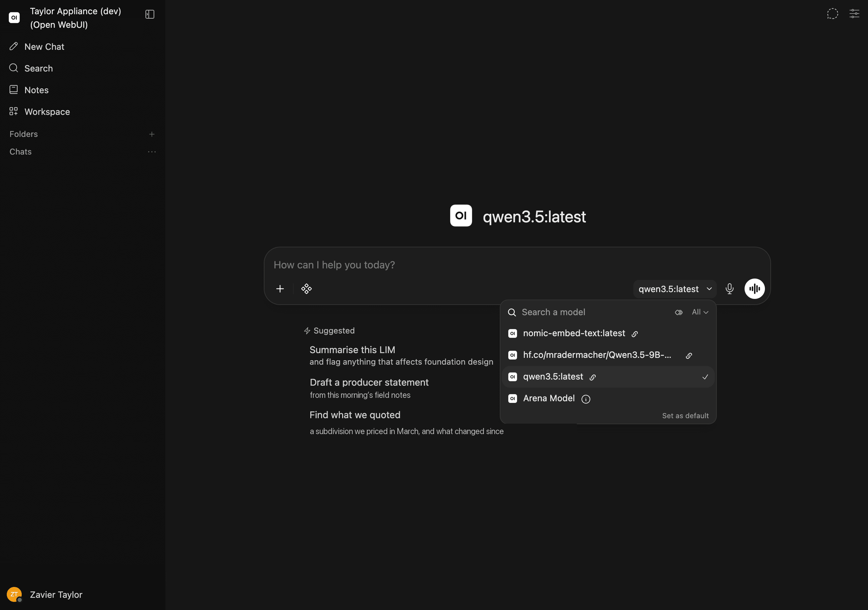Choose the Summarise this LIM suggestion
This screenshot has width=868, height=610.
pyautogui.click(x=401, y=355)
